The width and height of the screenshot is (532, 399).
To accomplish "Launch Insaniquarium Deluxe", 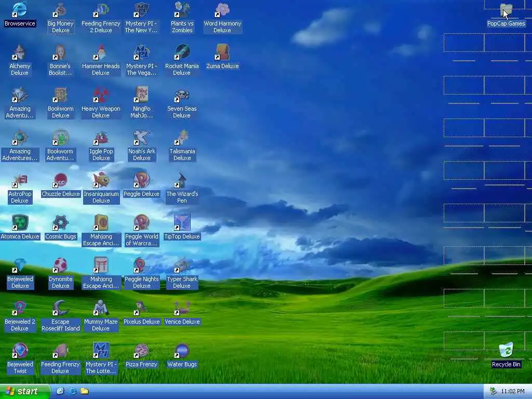I will point(101,189).
